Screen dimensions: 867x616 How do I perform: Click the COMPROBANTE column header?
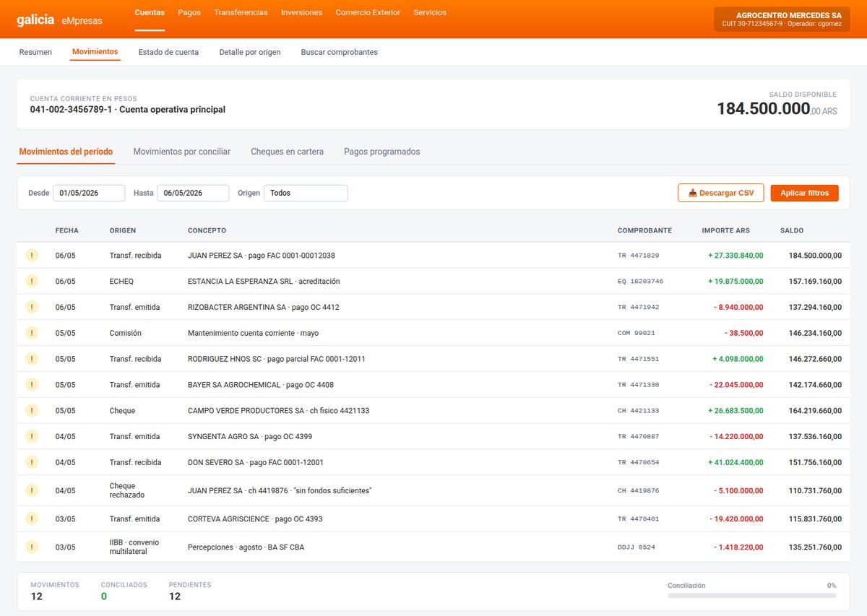pos(644,230)
